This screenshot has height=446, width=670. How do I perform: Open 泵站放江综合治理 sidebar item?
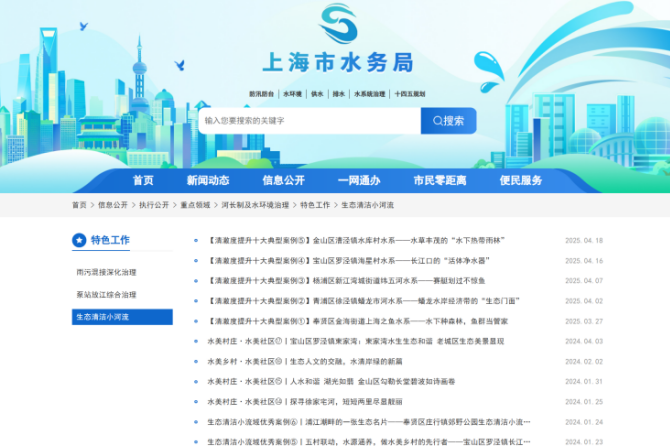click(x=107, y=294)
